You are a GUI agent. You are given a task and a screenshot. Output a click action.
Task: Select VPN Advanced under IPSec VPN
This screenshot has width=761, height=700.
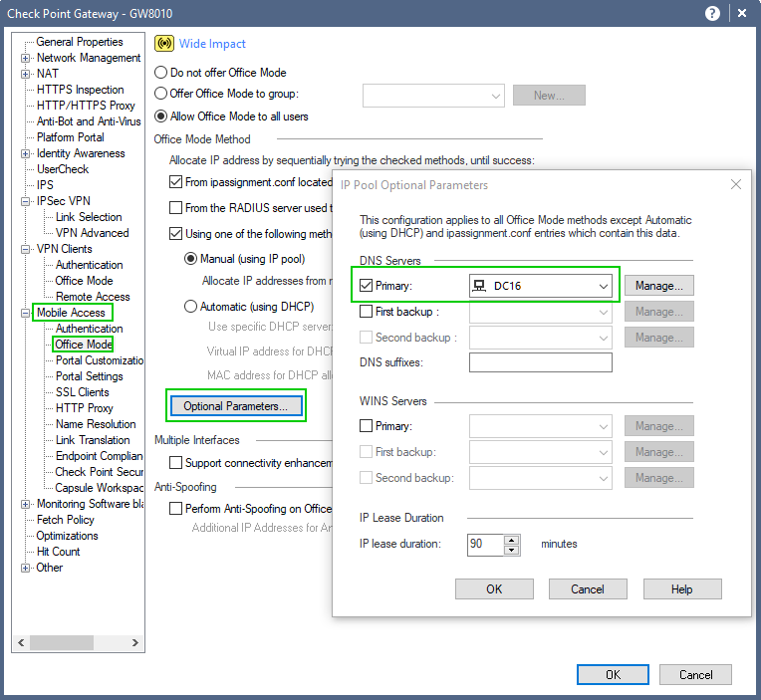pos(93,233)
